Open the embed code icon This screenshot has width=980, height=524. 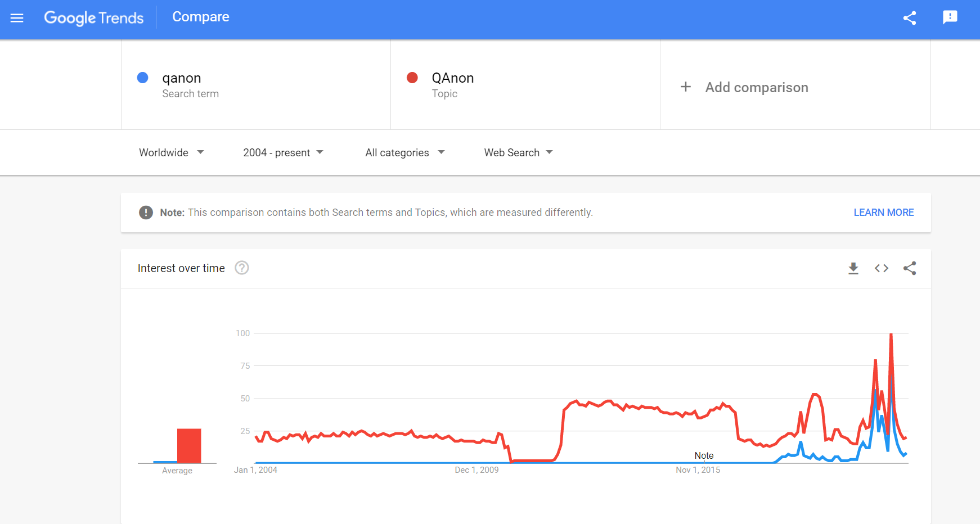coord(882,268)
